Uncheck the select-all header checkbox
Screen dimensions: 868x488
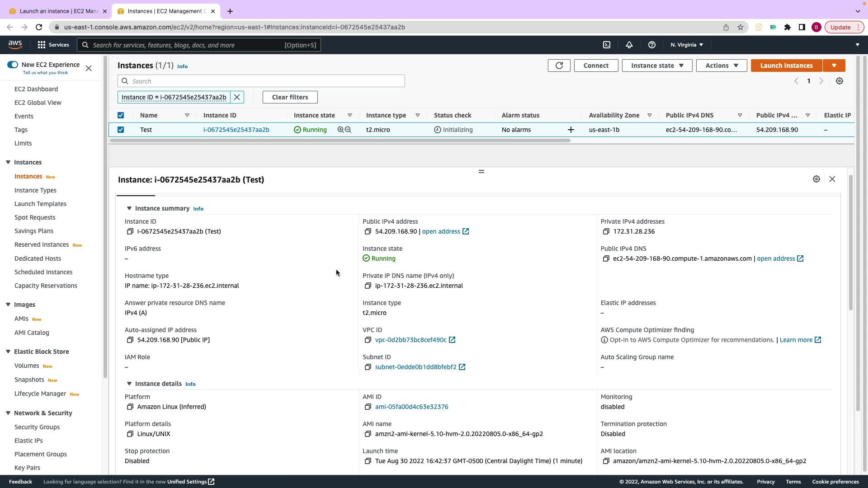[x=121, y=115]
